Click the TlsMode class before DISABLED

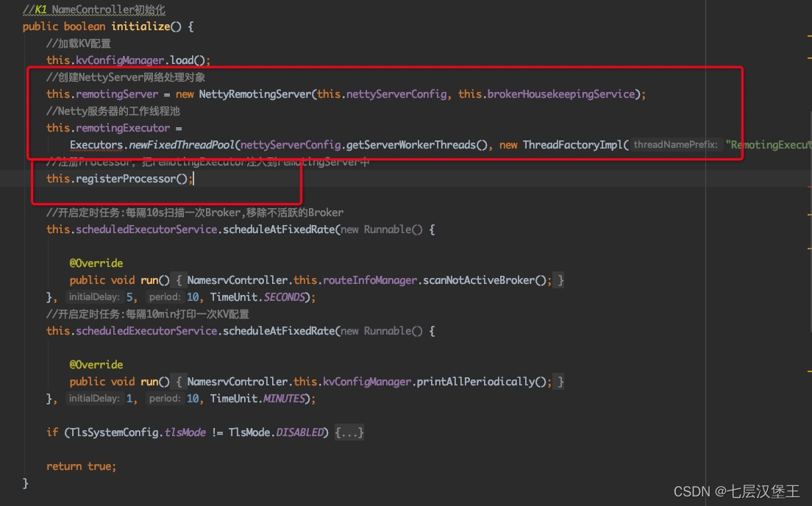pos(249,432)
